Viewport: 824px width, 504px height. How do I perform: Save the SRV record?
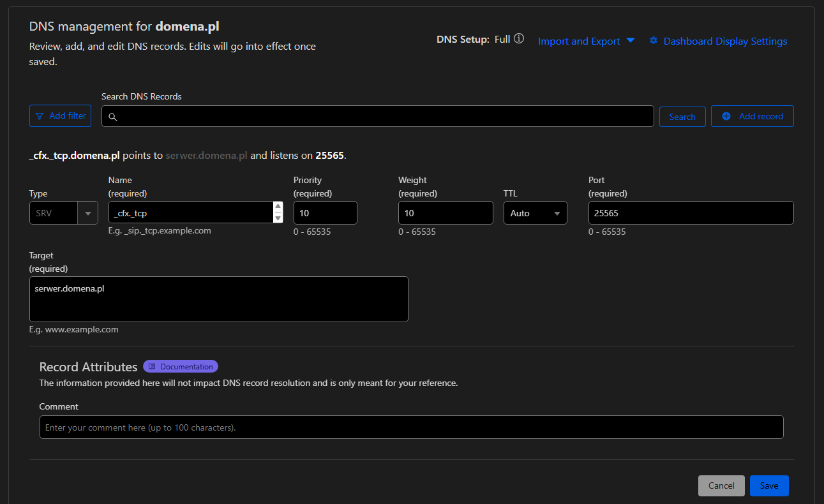(x=768, y=485)
